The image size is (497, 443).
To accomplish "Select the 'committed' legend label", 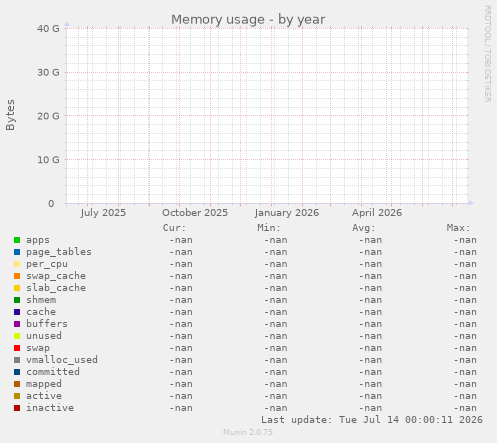I will pos(53,372).
